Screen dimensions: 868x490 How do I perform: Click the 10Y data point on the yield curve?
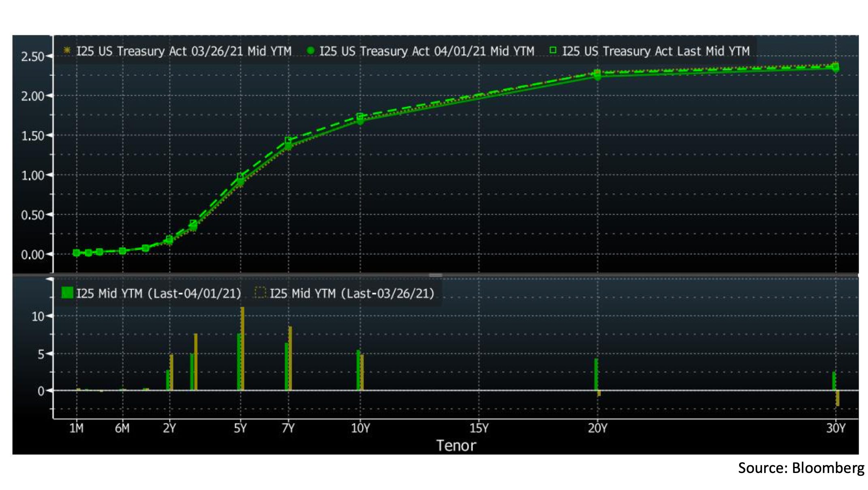coord(360,118)
